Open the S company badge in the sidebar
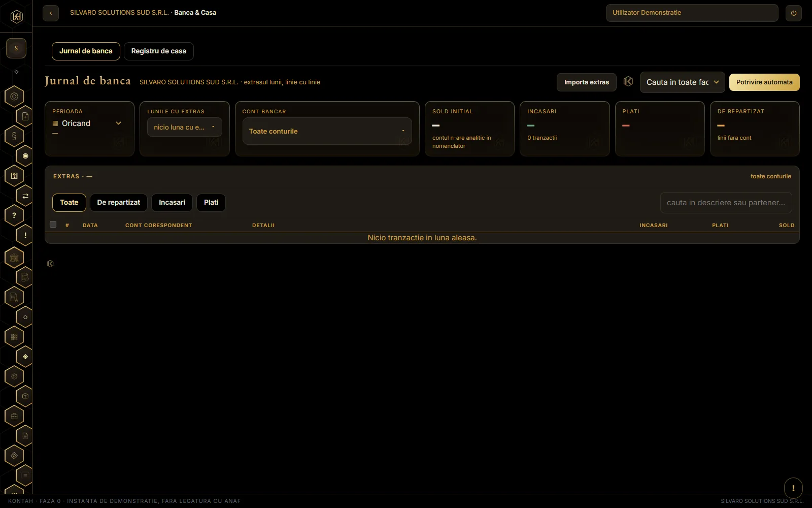Screen dimensions: 812x508 pyautogui.click(x=16, y=48)
